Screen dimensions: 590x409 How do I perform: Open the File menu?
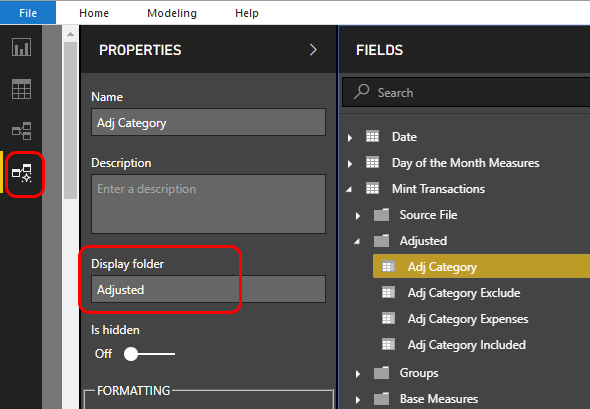[28, 13]
